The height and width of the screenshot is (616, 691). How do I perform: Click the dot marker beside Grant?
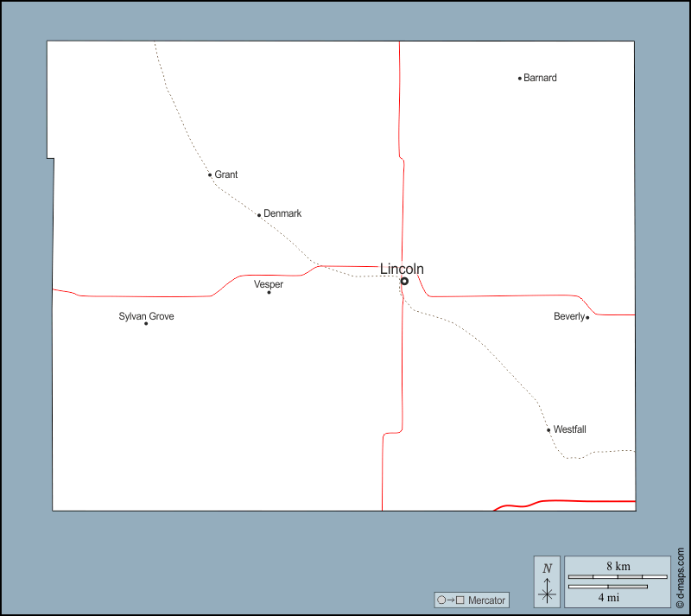(210, 175)
